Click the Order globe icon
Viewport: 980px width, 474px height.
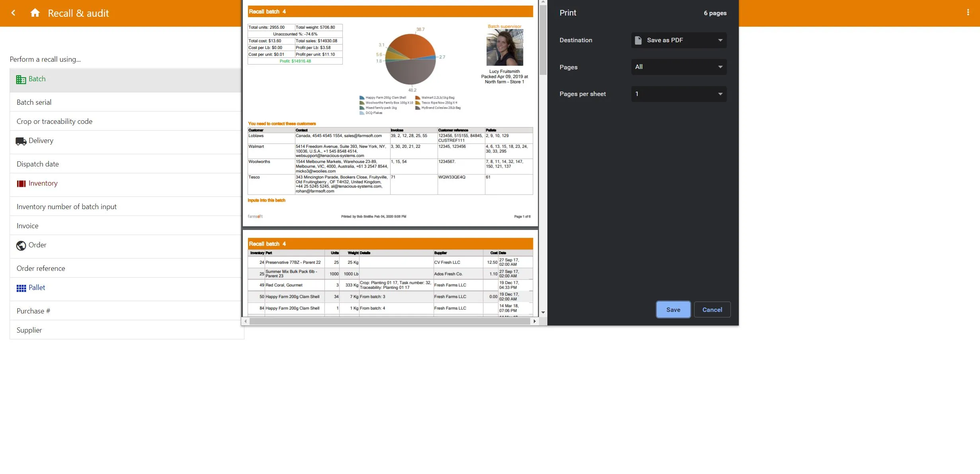(x=21, y=246)
